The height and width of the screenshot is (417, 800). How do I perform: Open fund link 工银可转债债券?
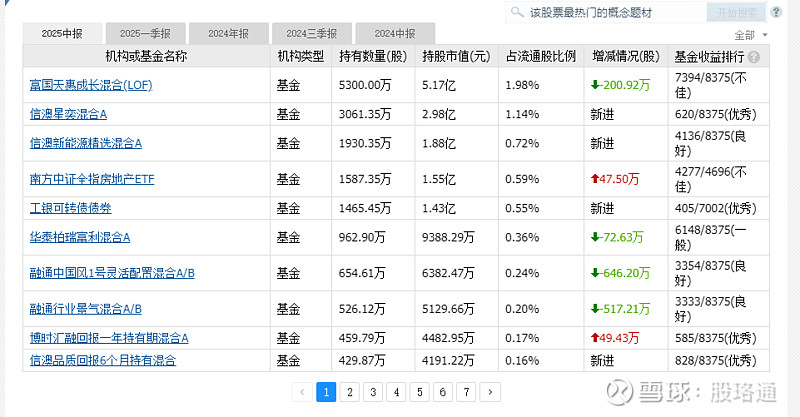coord(70,208)
